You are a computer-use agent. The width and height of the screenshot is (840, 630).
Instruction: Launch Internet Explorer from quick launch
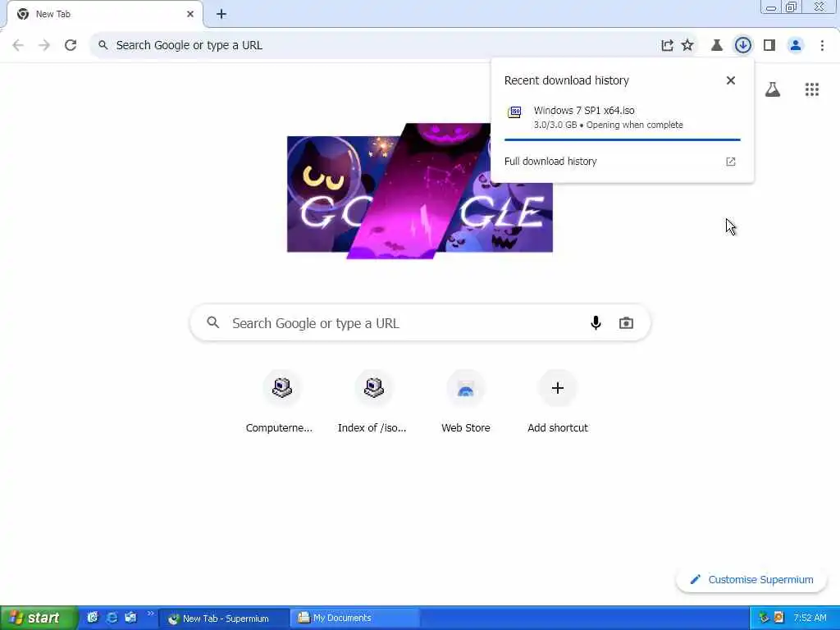(x=112, y=618)
